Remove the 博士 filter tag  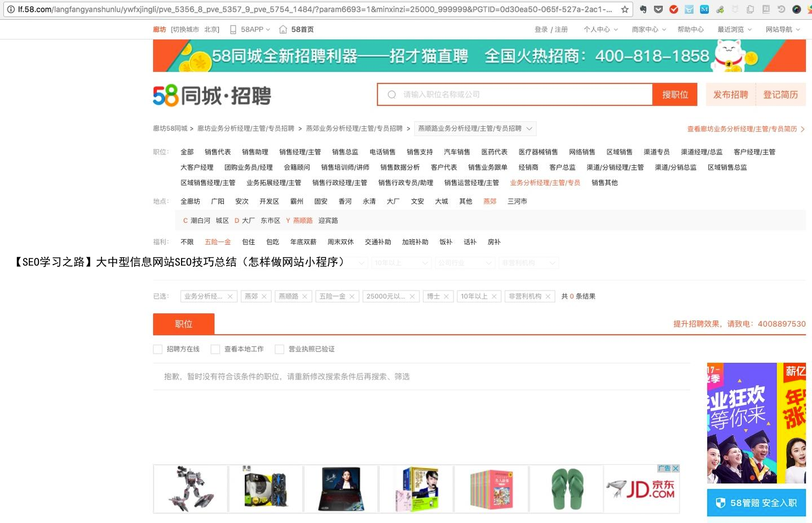(446, 296)
